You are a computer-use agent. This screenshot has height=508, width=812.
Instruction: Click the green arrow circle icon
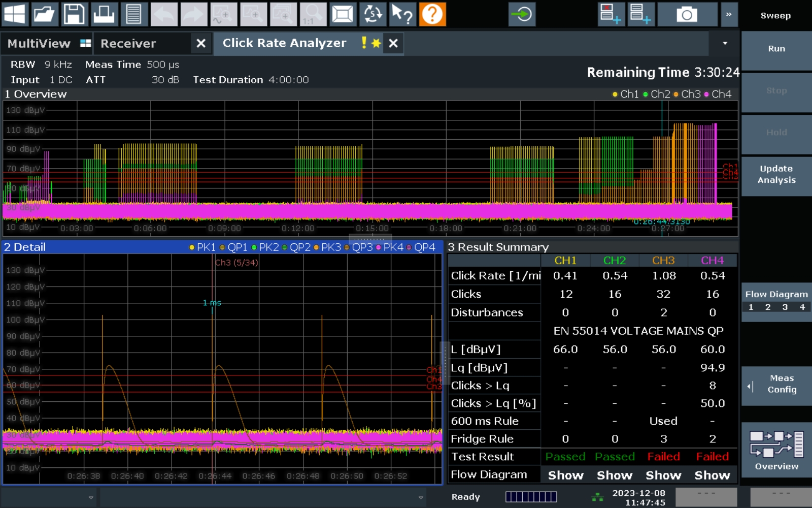pos(522,14)
